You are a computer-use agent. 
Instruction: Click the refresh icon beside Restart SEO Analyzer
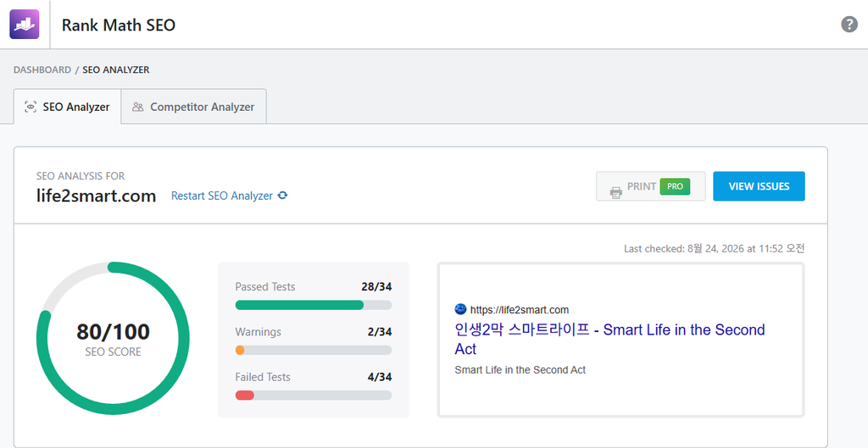(282, 196)
